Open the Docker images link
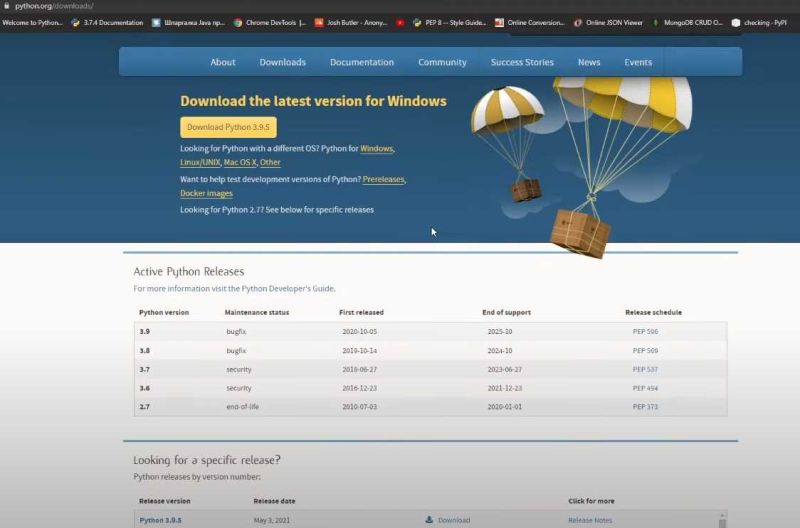The image size is (800, 528). (x=206, y=193)
